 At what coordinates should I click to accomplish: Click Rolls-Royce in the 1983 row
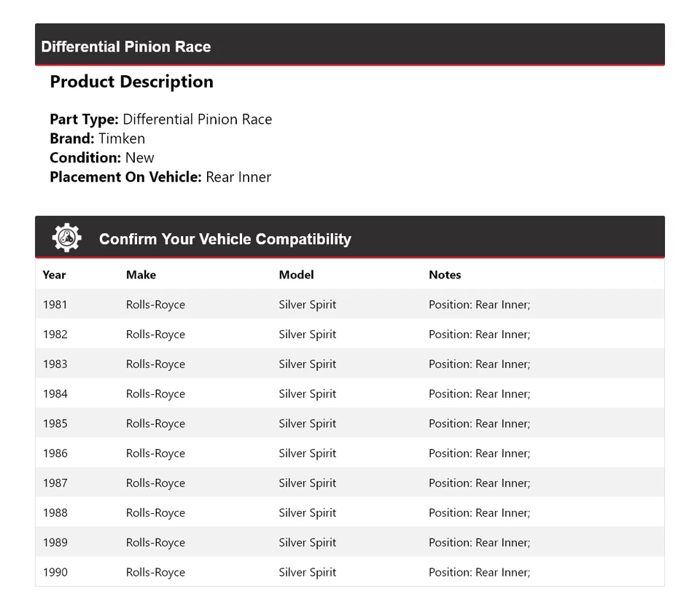pyautogui.click(x=155, y=364)
